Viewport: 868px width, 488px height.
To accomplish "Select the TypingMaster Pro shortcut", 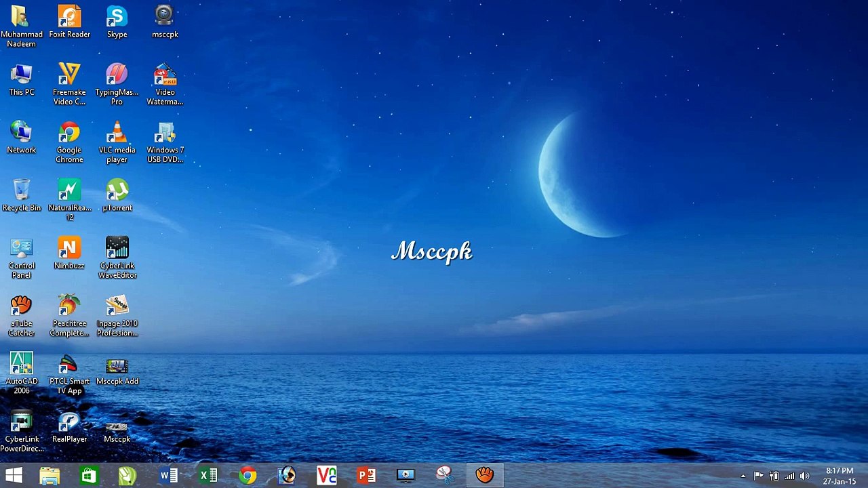I will pos(117,85).
